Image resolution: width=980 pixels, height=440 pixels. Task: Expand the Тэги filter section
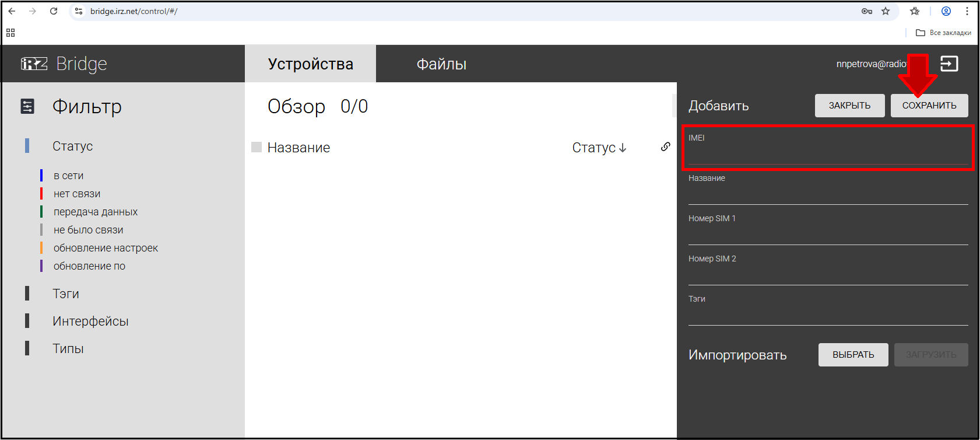(x=66, y=294)
